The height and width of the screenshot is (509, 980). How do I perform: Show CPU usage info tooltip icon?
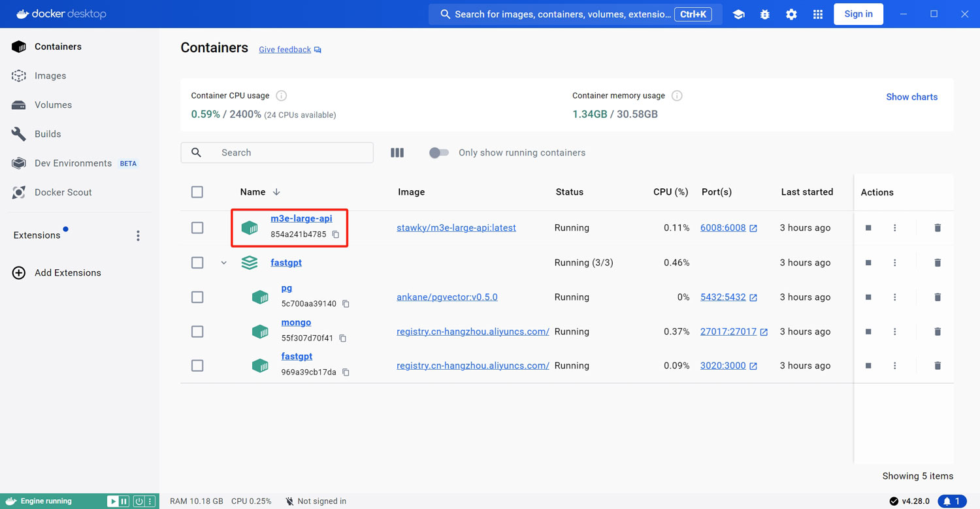coord(282,95)
